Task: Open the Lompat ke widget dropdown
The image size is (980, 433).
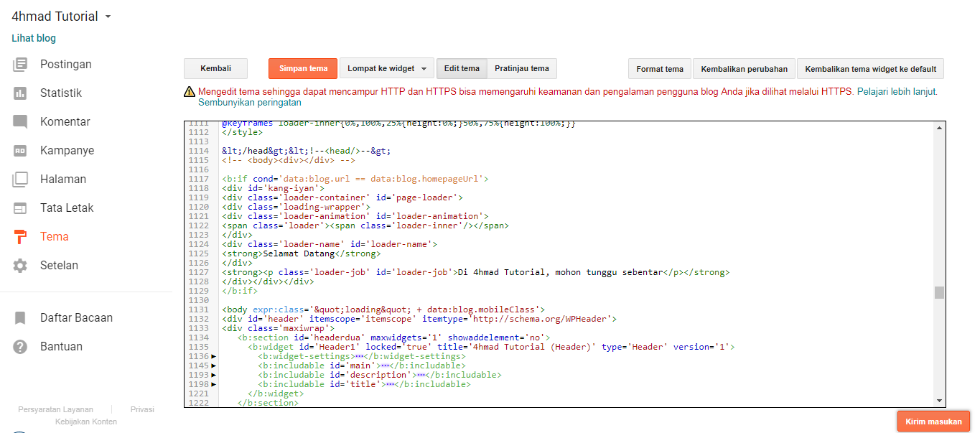Action: click(386, 69)
